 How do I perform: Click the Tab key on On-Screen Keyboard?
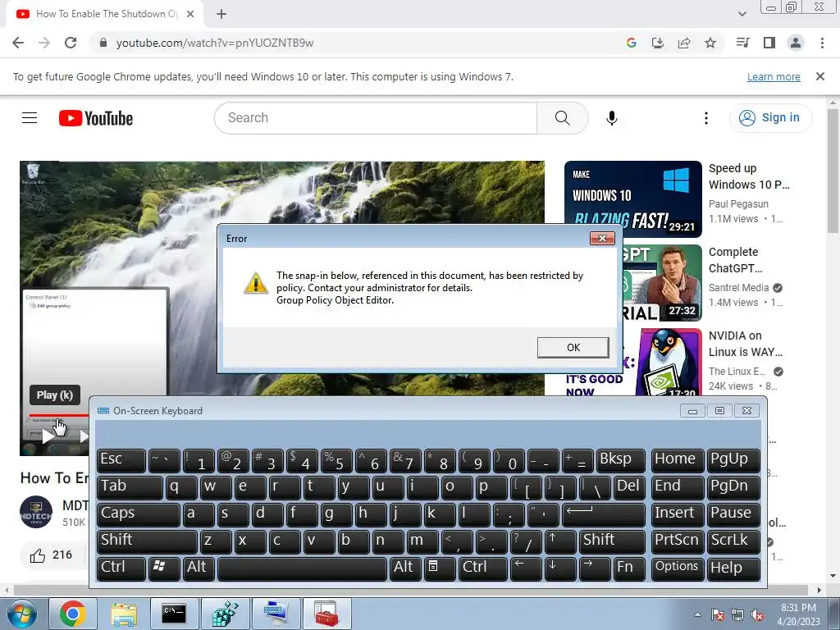pos(130,487)
